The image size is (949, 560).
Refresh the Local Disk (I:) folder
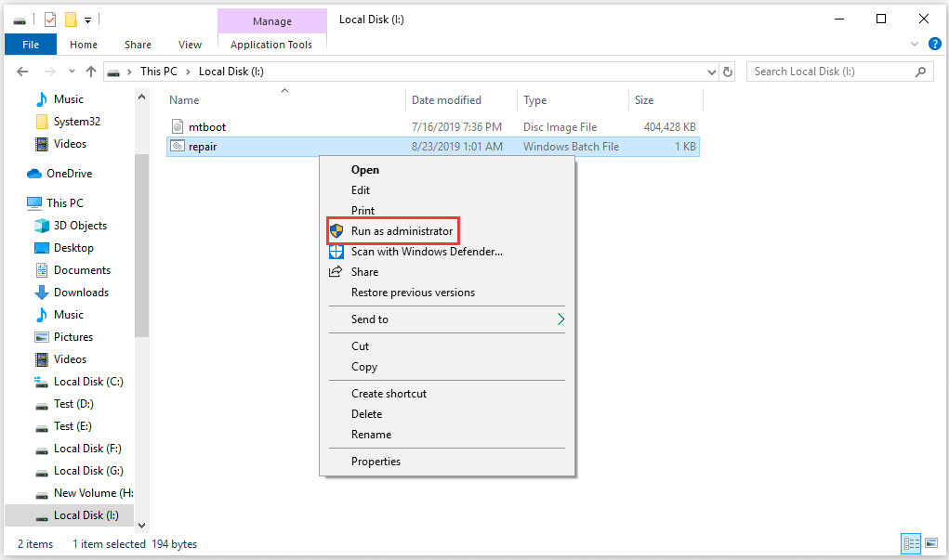point(728,72)
